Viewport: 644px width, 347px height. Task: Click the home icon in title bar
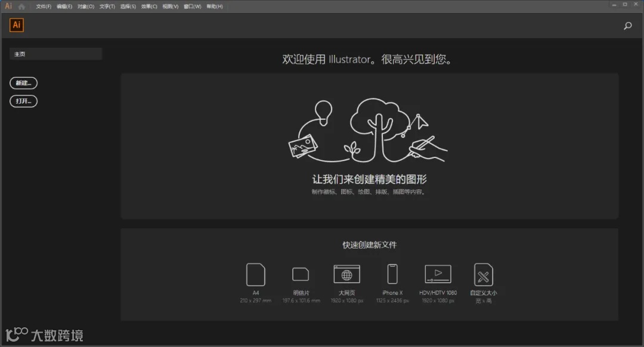pos(22,7)
